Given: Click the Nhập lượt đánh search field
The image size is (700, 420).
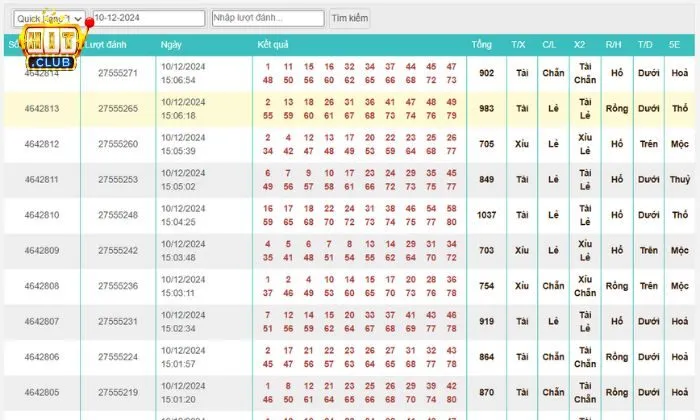Looking at the screenshot, I should pyautogui.click(x=268, y=18).
